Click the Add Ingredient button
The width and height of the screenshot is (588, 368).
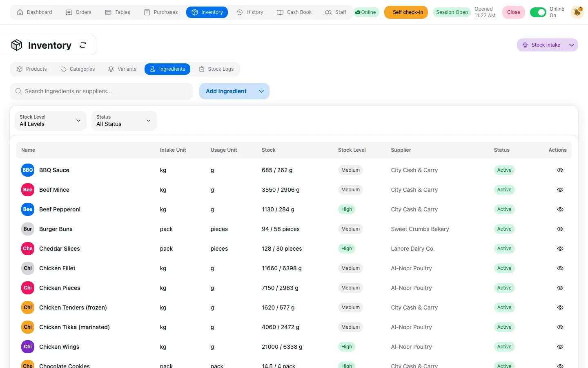(x=226, y=91)
